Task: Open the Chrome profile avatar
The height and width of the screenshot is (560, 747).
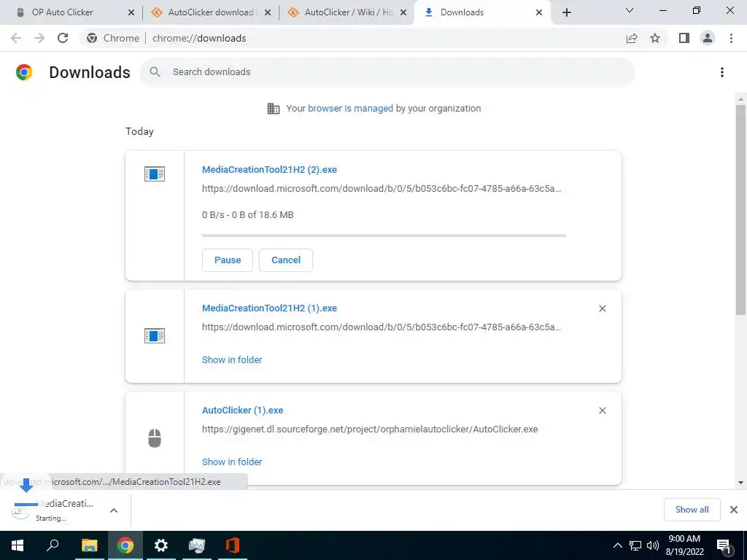Action: (708, 38)
